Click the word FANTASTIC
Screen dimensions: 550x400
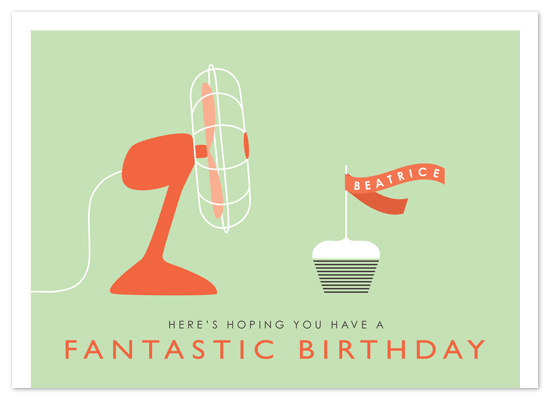pos(170,349)
